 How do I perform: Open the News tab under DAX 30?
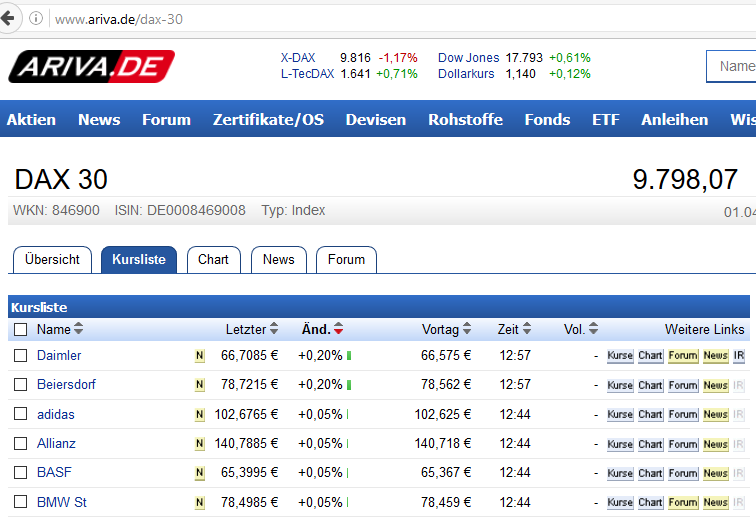pos(279,260)
